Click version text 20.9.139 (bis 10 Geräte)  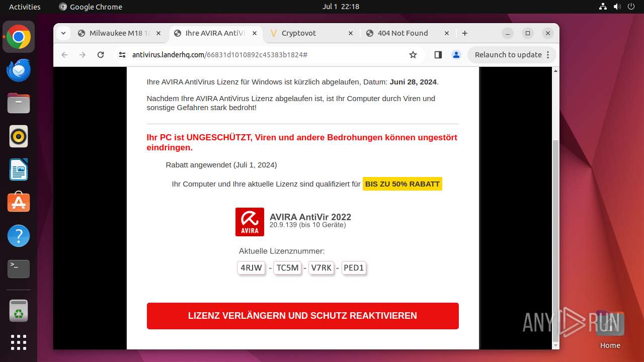[307, 225]
